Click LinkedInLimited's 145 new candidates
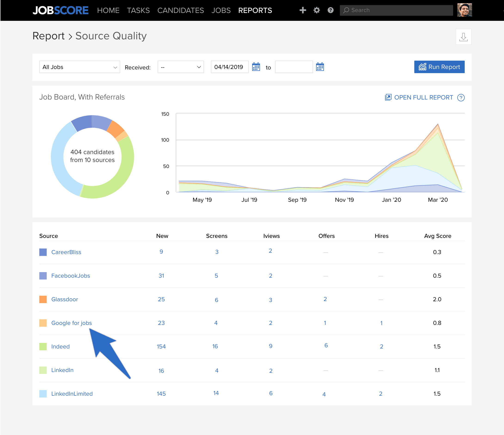504x435 pixels. (161, 394)
